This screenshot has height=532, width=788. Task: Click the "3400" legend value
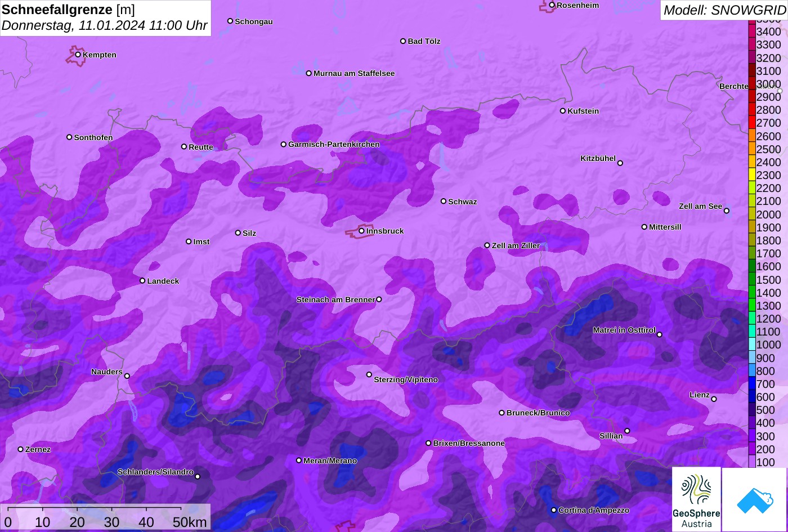(x=768, y=32)
